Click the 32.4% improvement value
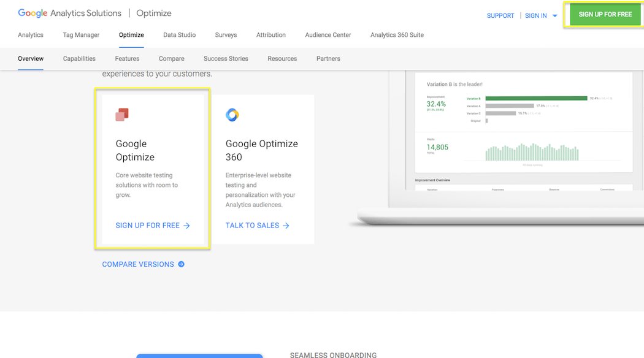 (435, 104)
